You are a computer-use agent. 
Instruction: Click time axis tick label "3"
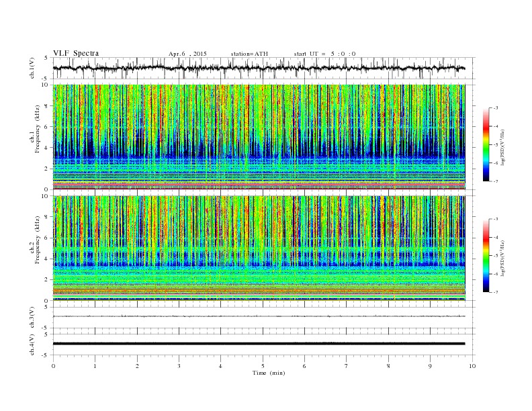179,366
